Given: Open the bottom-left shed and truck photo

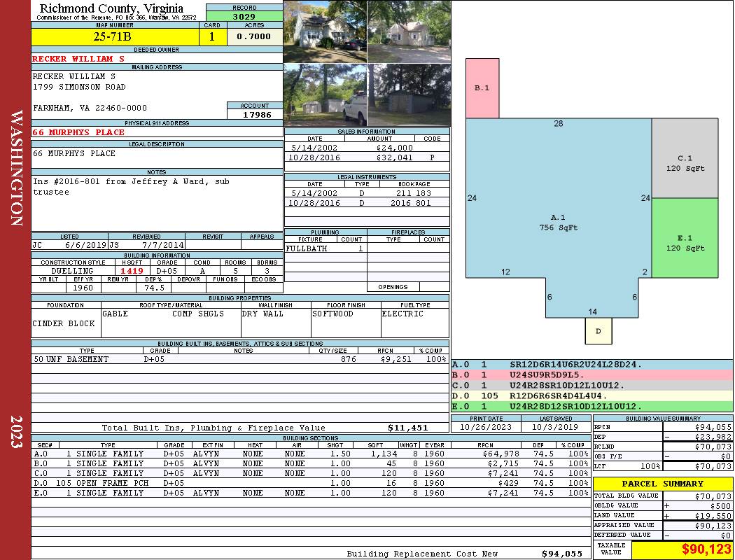Looking at the screenshot, I should 325,94.
